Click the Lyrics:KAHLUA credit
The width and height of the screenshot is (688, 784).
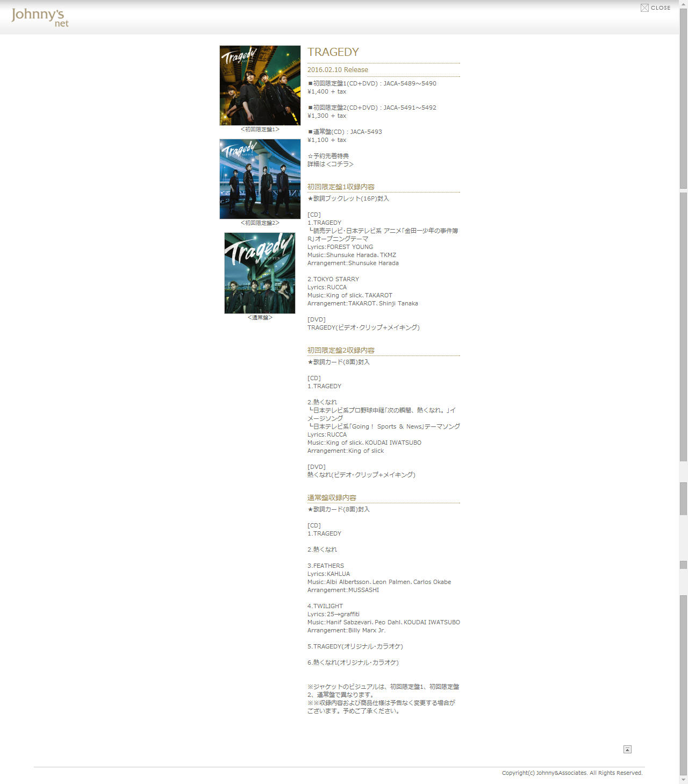pos(328,574)
